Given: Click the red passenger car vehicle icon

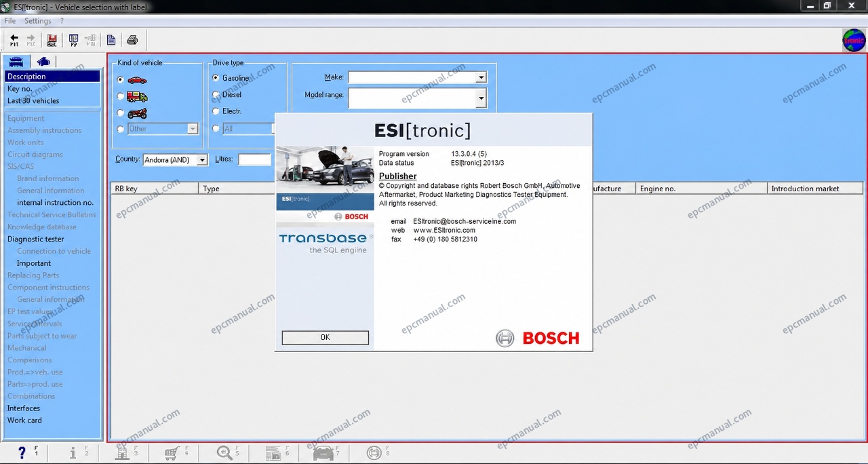Looking at the screenshot, I should (x=137, y=80).
